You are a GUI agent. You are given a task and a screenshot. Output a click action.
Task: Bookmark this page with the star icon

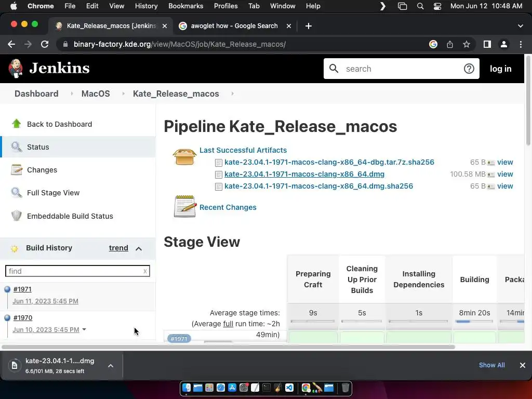467,44
